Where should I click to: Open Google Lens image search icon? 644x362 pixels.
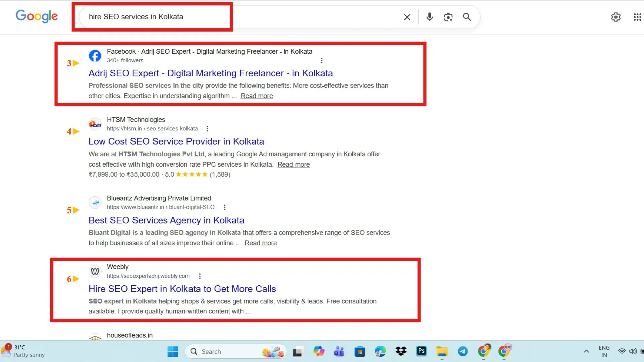[x=448, y=17]
